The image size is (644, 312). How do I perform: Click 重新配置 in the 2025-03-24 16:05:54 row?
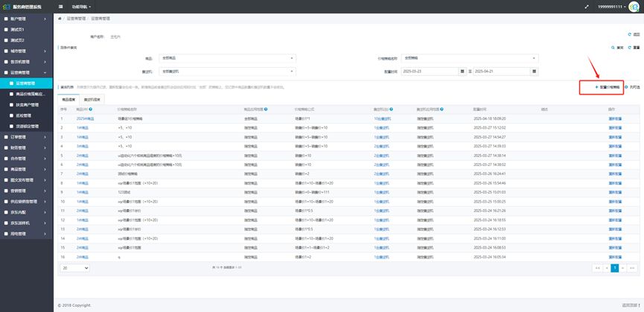(x=615, y=257)
